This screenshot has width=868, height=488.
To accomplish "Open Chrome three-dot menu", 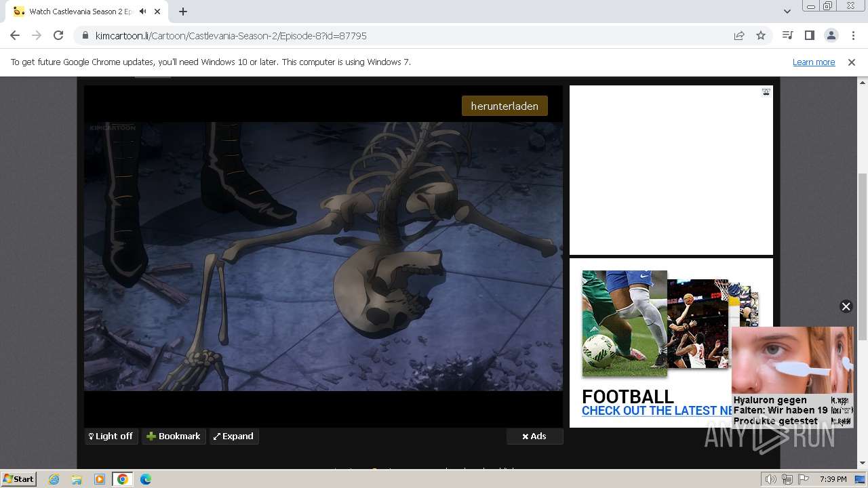I will click(x=852, y=36).
